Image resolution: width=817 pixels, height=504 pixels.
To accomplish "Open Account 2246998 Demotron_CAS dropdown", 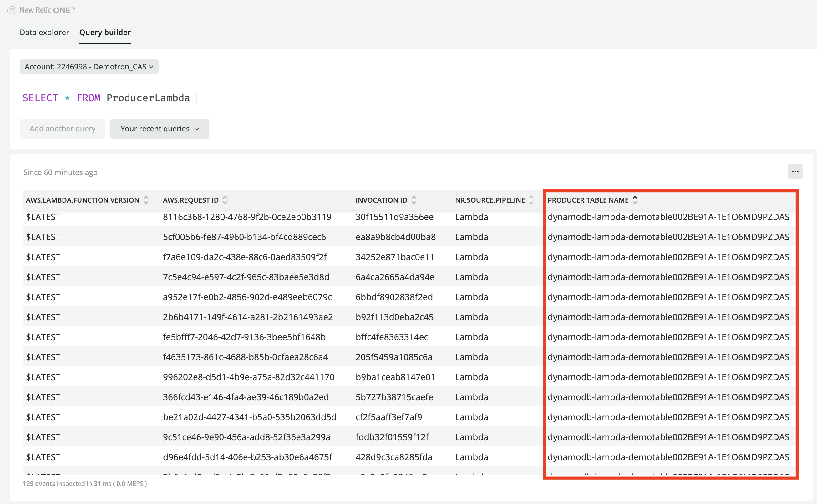I will point(89,67).
